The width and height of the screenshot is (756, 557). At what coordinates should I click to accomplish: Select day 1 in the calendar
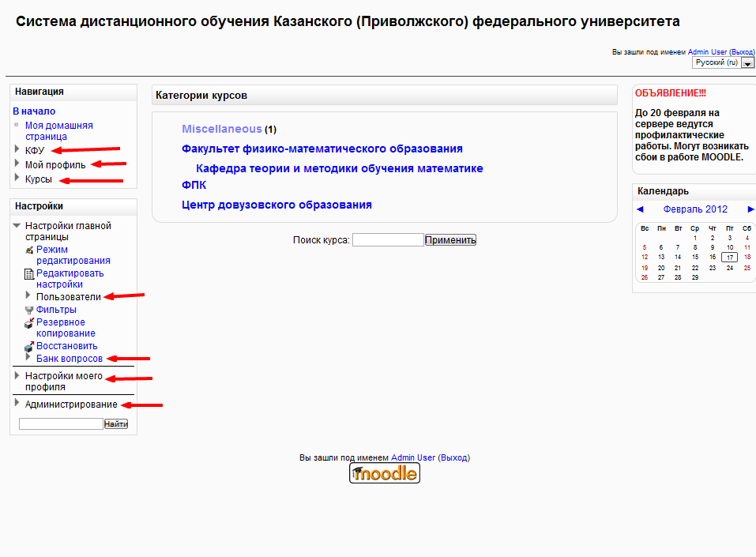point(694,238)
